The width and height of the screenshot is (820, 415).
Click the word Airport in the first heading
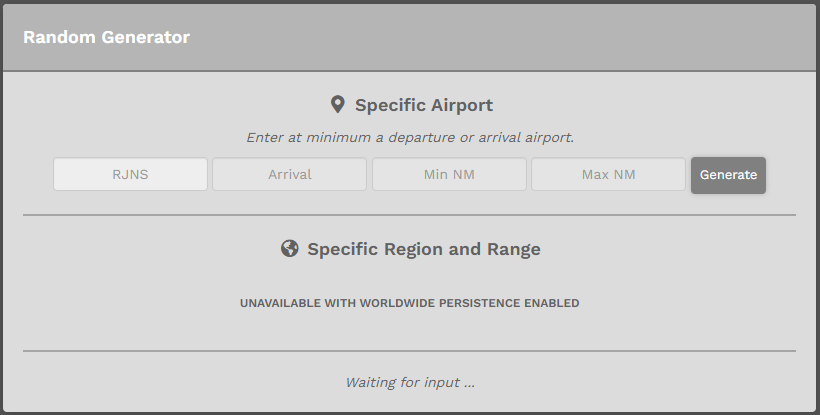[x=459, y=105]
